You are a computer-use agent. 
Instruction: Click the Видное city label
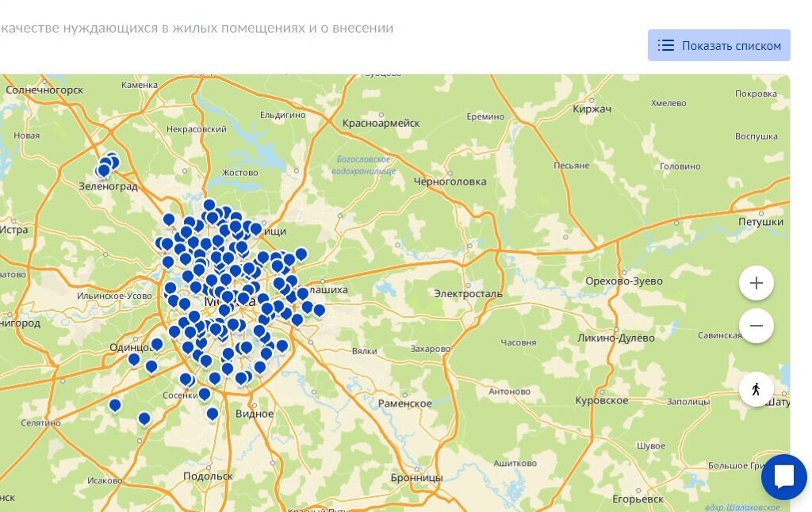tap(255, 414)
